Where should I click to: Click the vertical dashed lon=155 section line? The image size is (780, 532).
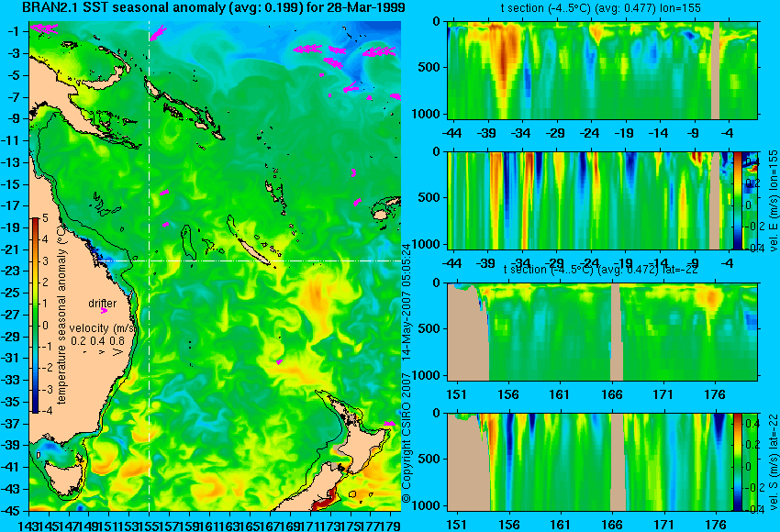tap(150, 265)
